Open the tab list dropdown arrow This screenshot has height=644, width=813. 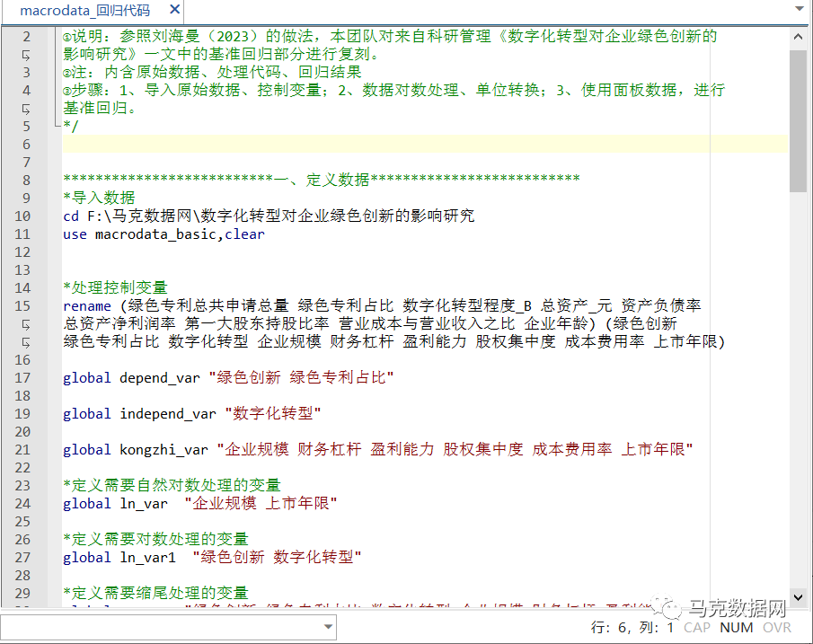pos(799,10)
